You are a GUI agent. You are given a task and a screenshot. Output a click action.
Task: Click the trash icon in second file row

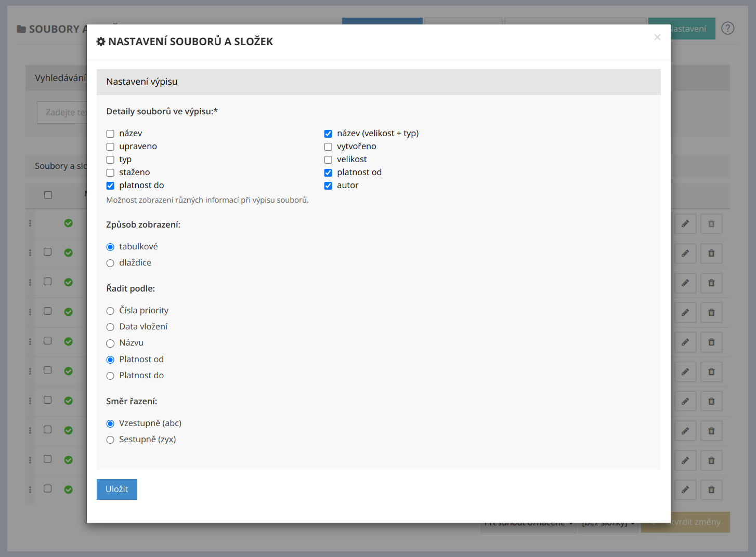coord(711,254)
